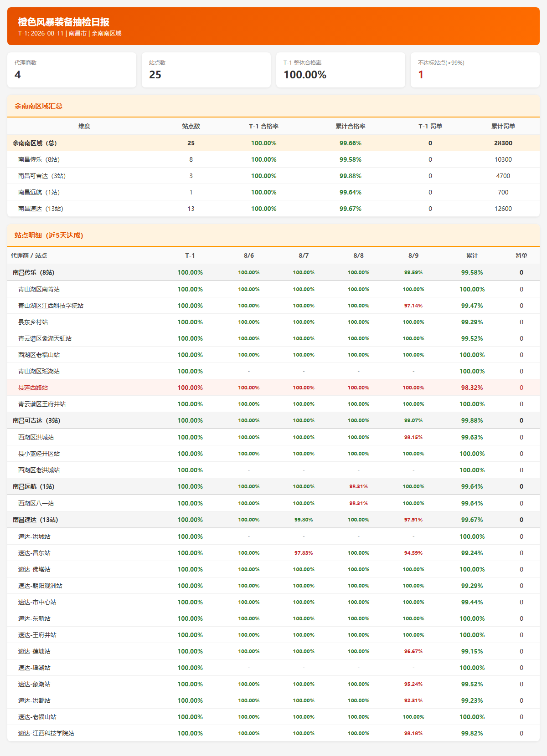This screenshot has width=547, height=756.
Task: Click cumulative fine value 10300
Action: [503, 159]
